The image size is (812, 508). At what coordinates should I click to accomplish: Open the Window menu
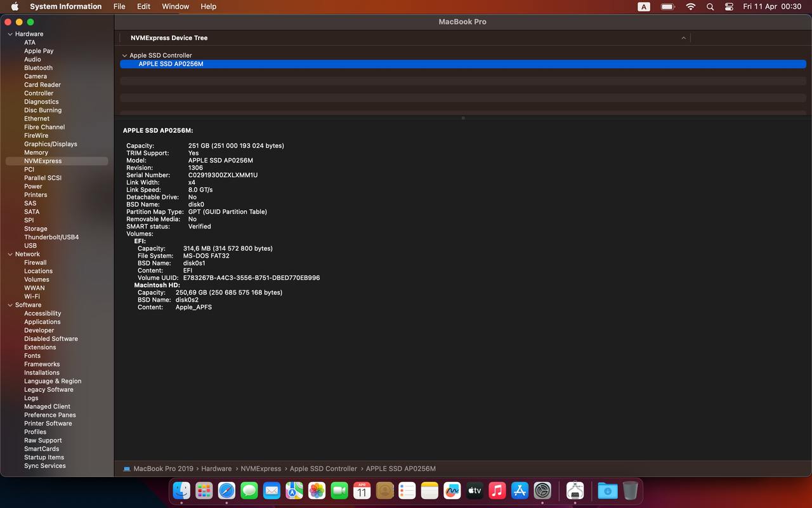pyautogui.click(x=176, y=6)
